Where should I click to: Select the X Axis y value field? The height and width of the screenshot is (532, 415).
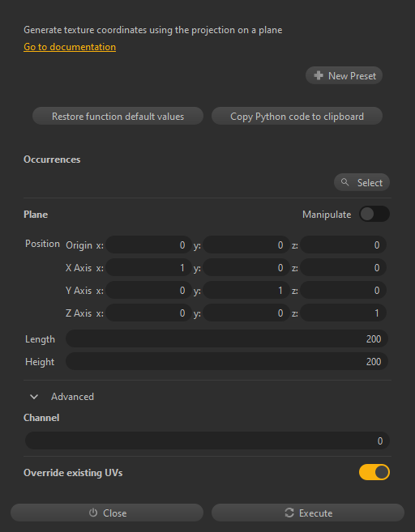point(246,268)
